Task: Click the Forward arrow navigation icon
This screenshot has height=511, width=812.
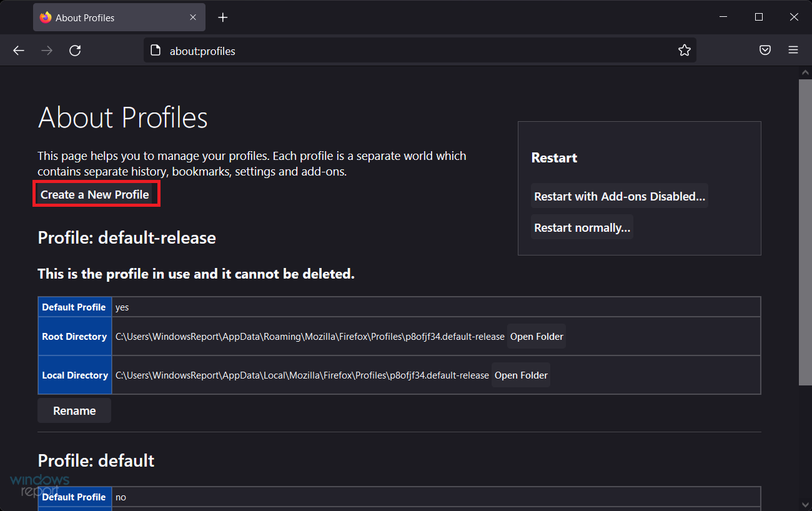Action: pyautogui.click(x=47, y=51)
